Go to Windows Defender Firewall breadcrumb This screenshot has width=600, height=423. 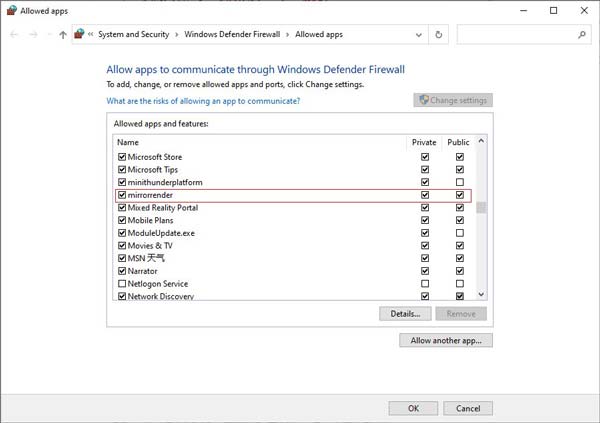pos(231,34)
